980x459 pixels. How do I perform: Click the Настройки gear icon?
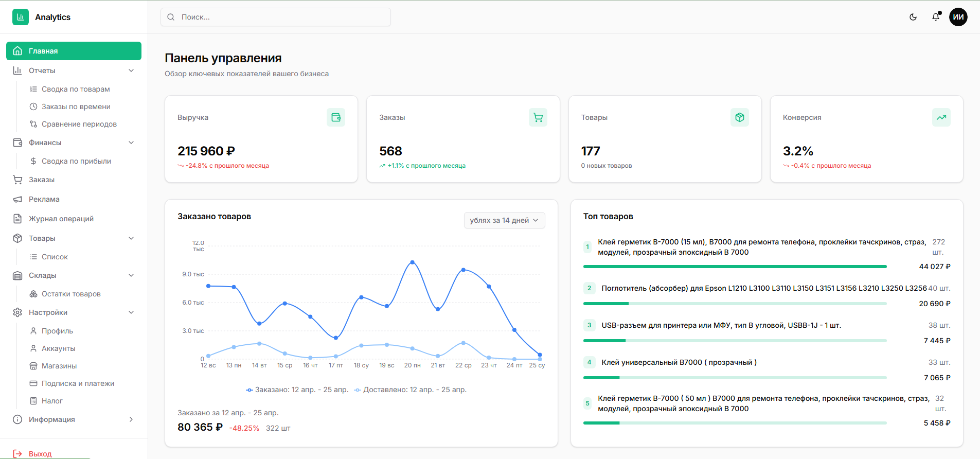(x=17, y=312)
